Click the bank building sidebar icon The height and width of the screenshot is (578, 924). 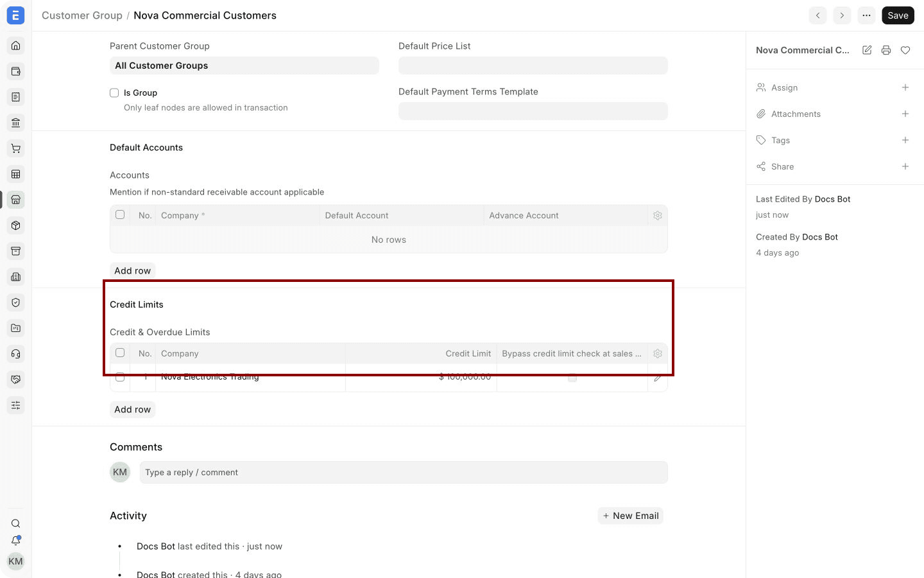(x=16, y=123)
